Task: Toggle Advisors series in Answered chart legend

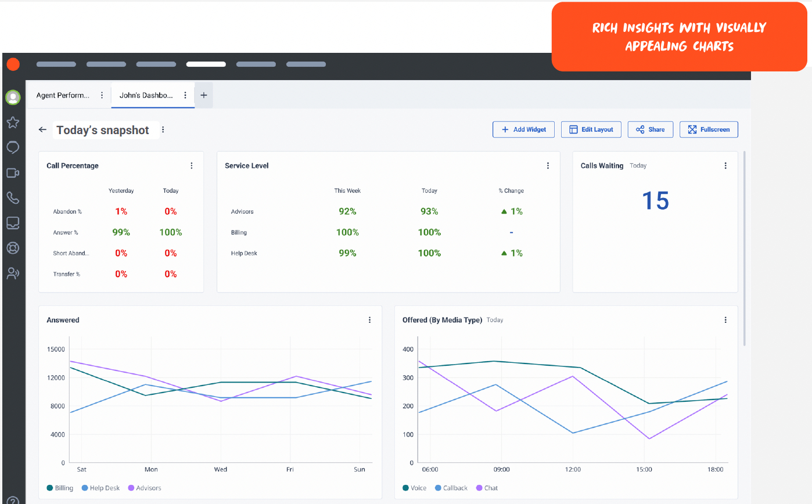Action: [x=144, y=488]
